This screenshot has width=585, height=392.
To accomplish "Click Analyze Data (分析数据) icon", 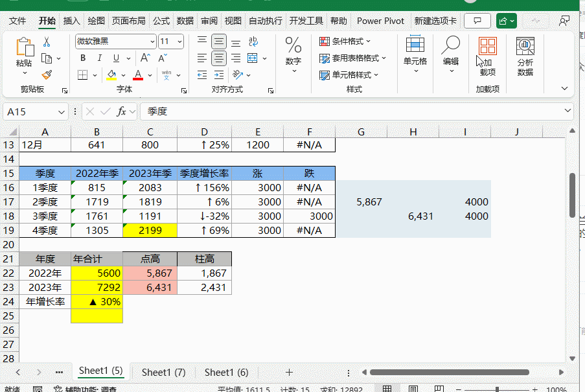I will click(x=525, y=56).
